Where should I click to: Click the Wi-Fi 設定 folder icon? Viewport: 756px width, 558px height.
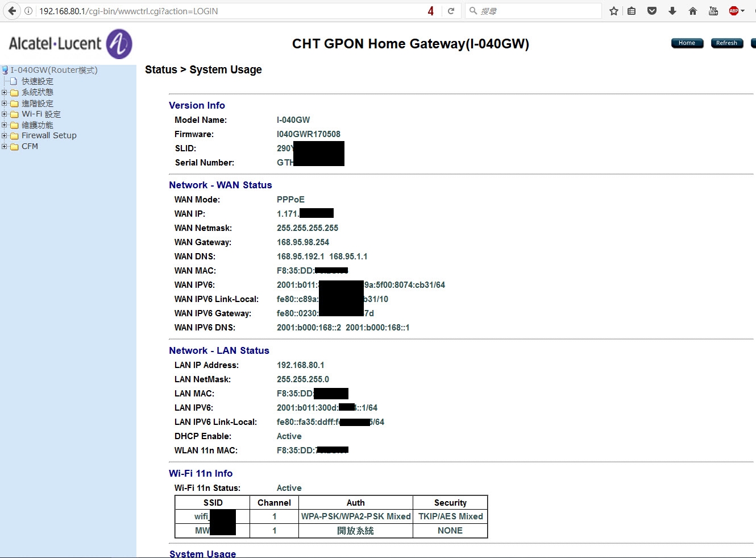(x=14, y=114)
